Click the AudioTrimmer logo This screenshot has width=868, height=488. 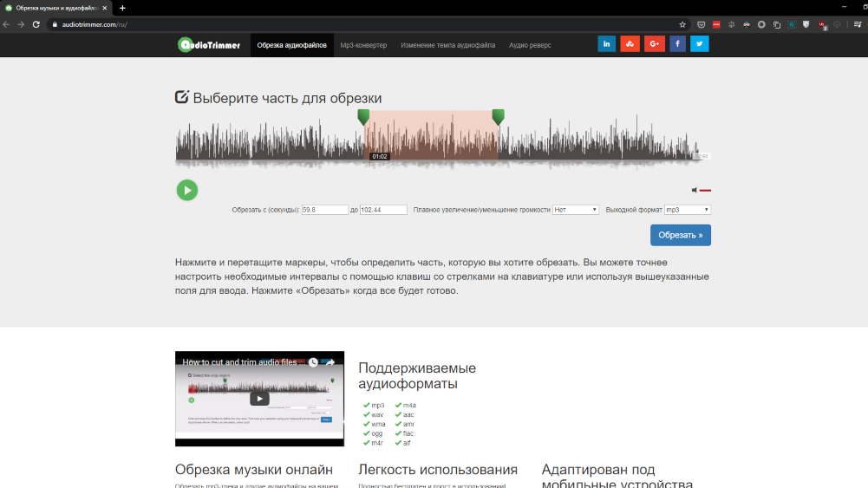coord(209,45)
